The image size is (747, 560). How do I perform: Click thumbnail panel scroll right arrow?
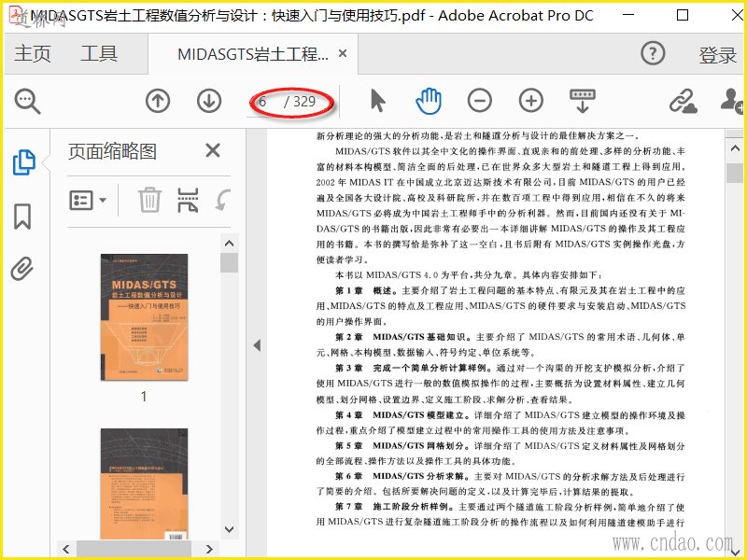click(209, 549)
